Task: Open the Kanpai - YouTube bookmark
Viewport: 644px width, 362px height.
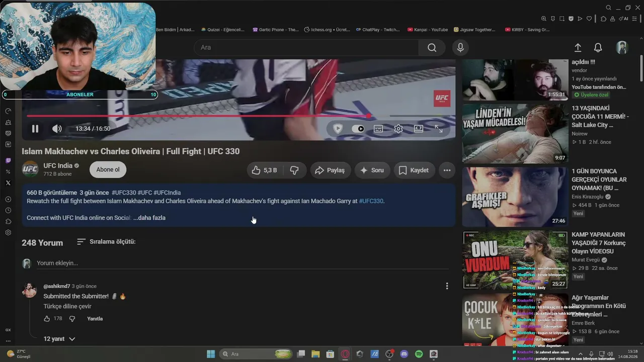Action: (x=428, y=30)
